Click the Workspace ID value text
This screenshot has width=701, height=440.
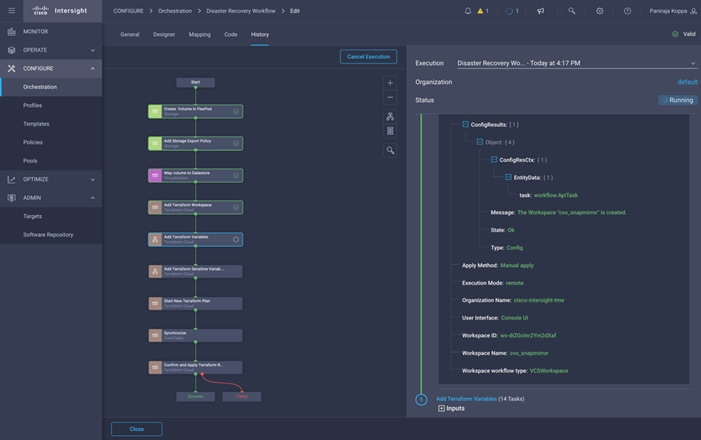tap(528, 335)
